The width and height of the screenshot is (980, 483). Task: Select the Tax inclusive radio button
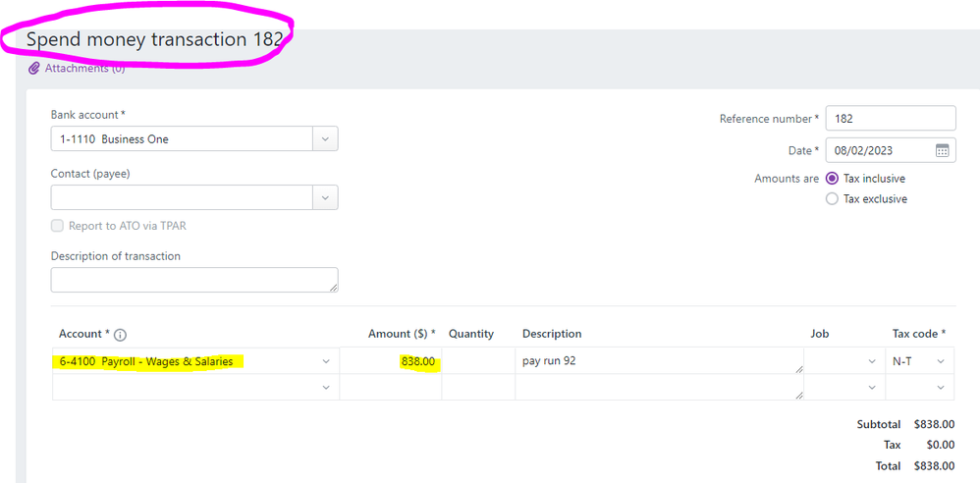[833, 179]
